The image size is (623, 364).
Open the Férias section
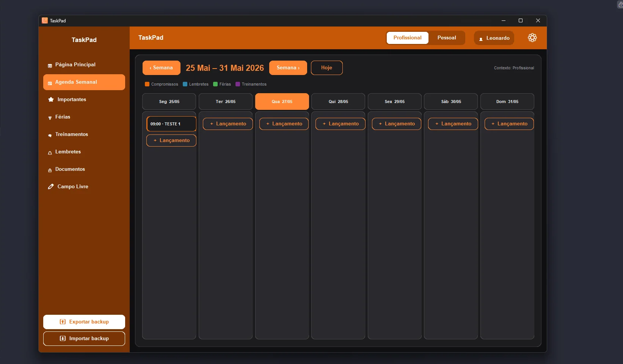coord(84,117)
